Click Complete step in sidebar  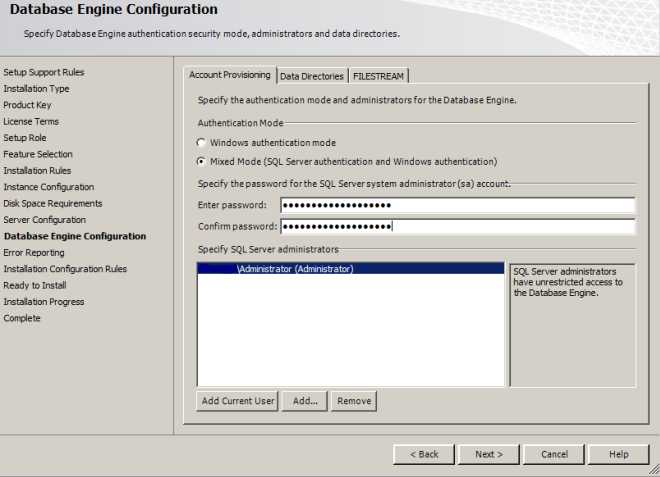(22, 318)
